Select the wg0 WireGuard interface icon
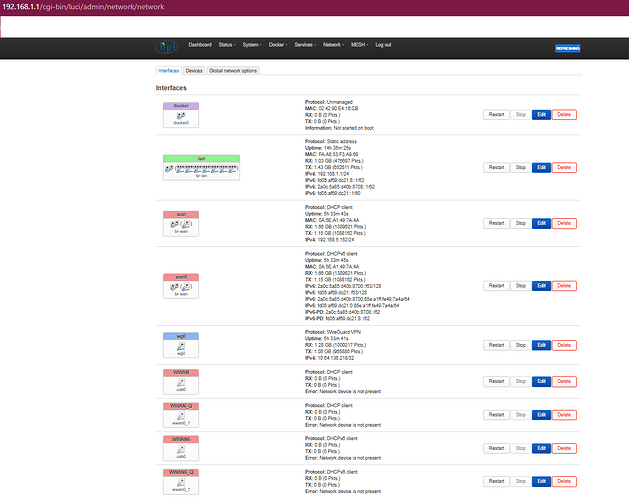Screen dimensions: 629x499 181,345
